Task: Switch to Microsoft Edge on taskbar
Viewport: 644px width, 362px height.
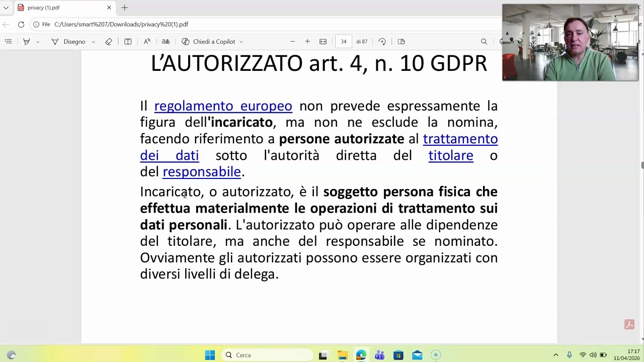Action: 361,355
